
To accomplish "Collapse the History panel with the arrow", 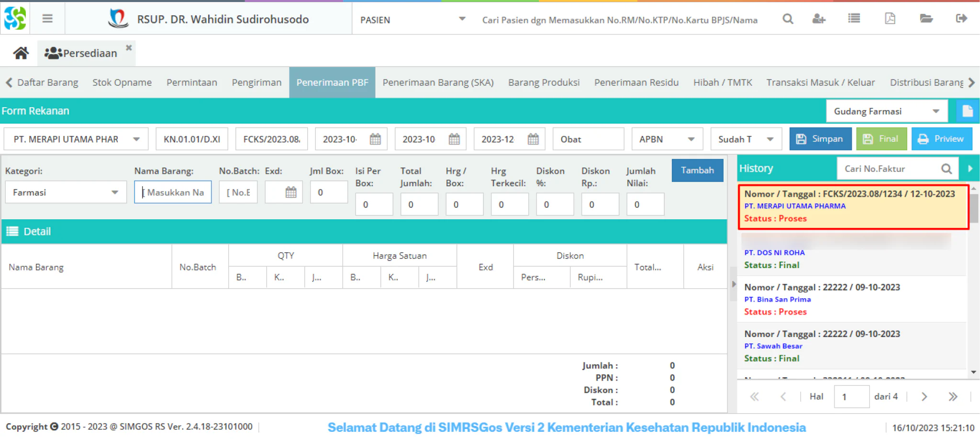I will pos(970,169).
